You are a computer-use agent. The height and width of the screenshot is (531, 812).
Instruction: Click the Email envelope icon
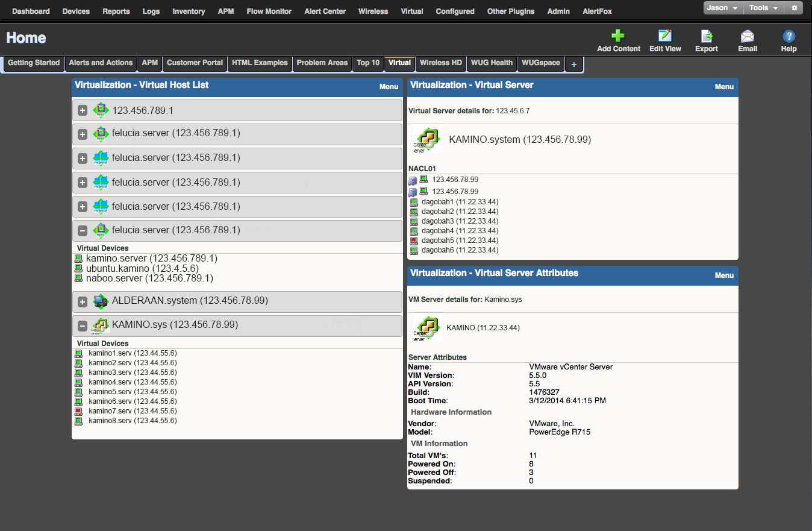pyautogui.click(x=748, y=36)
